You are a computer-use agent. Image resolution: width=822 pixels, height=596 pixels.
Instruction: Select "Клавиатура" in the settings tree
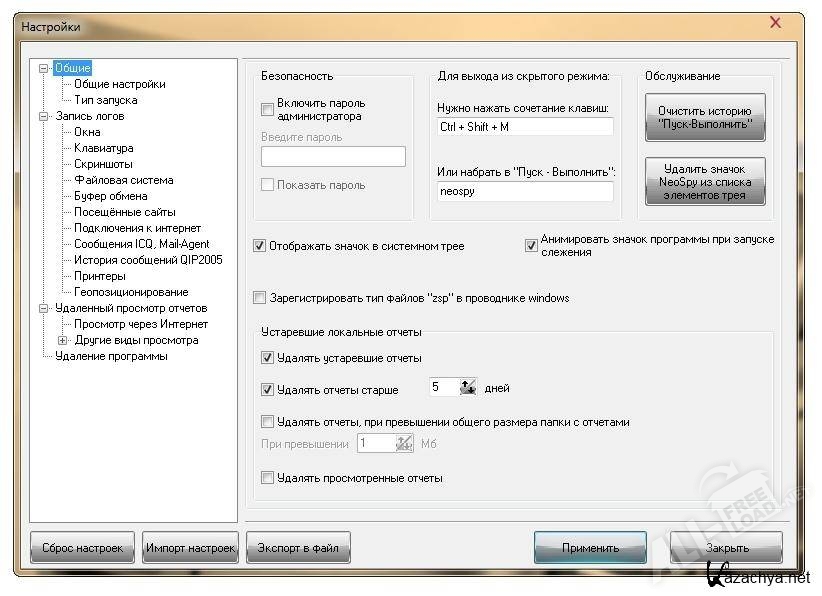click(103, 148)
